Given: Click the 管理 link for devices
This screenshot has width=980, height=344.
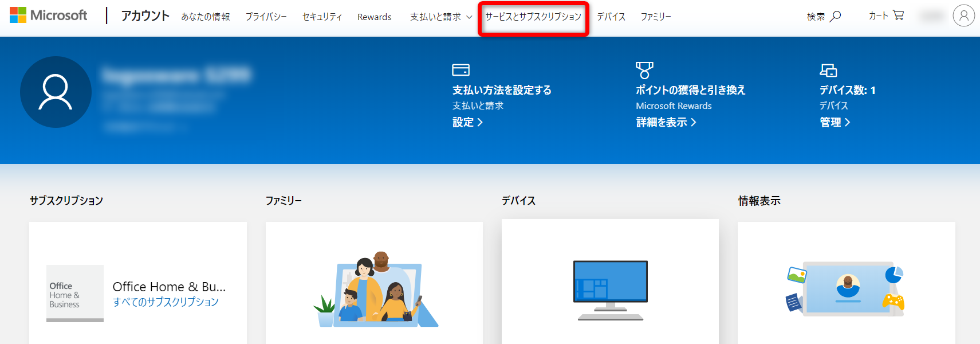Looking at the screenshot, I should [835, 122].
